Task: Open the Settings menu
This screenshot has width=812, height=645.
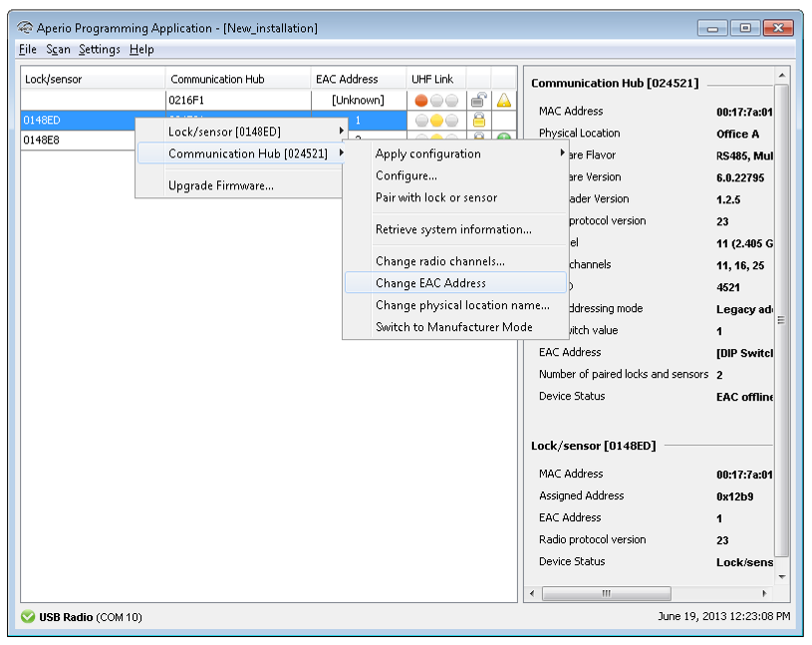Action: [100, 49]
